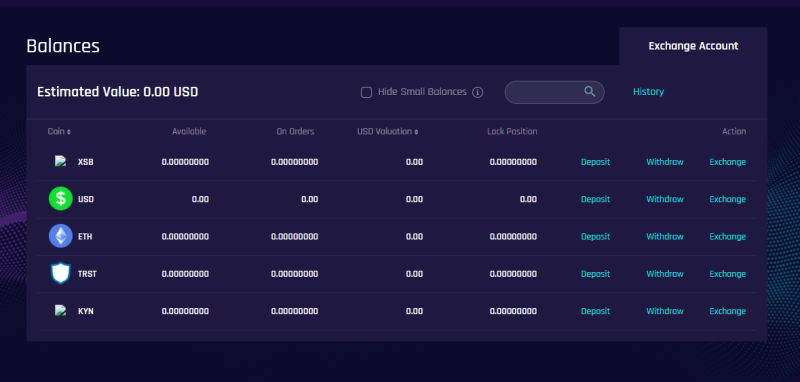Click the KYN row Lock Position value
The image size is (800, 382).
[513, 311]
